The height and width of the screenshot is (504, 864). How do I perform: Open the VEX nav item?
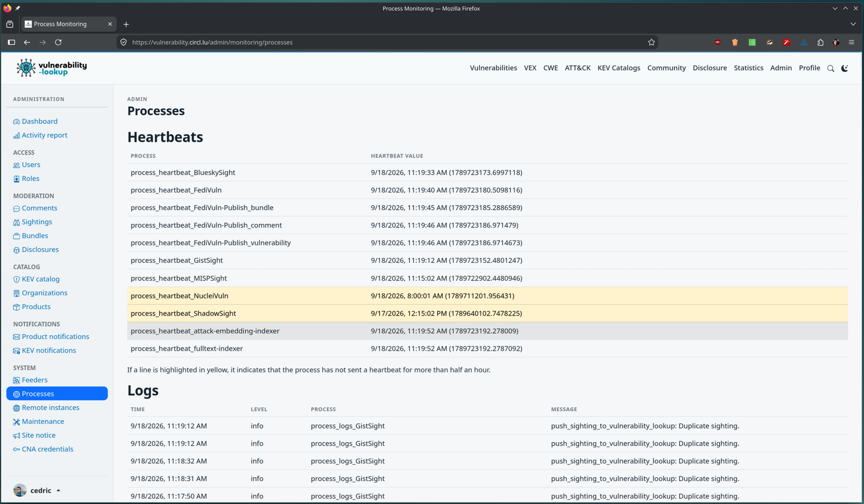[530, 68]
